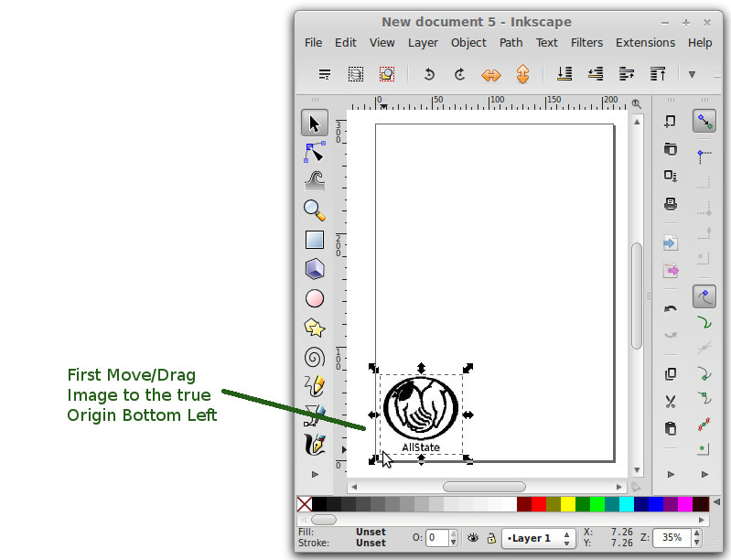
Task: Toggle snap to paths
Action: (704, 323)
